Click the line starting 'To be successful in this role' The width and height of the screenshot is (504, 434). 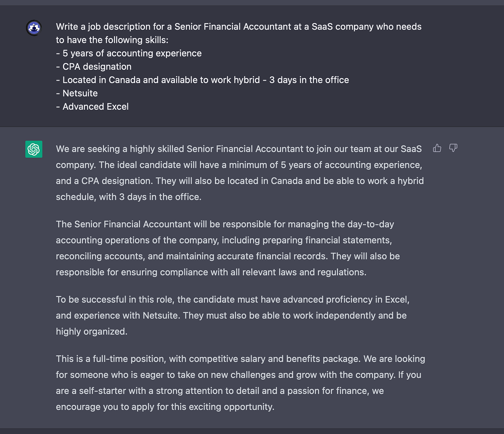pos(233,299)
